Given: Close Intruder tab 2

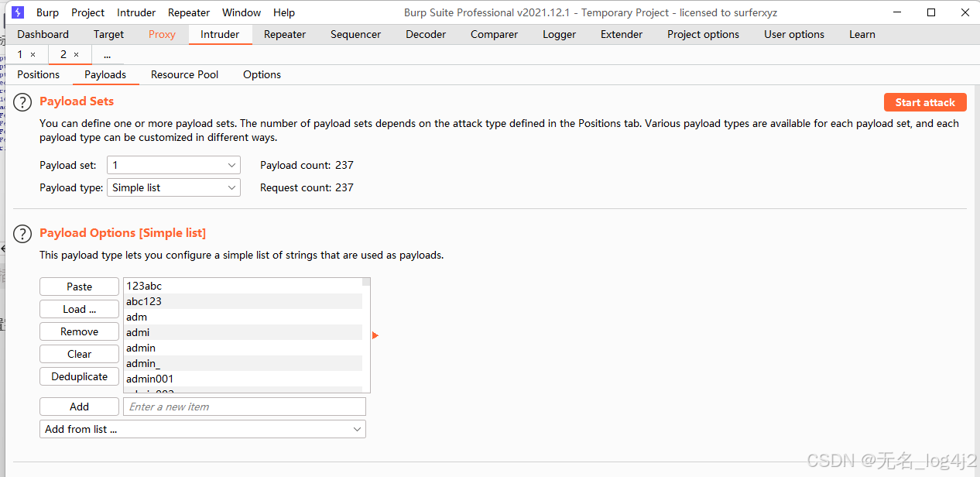Looking at the screenshot, I should coord(76,55).
